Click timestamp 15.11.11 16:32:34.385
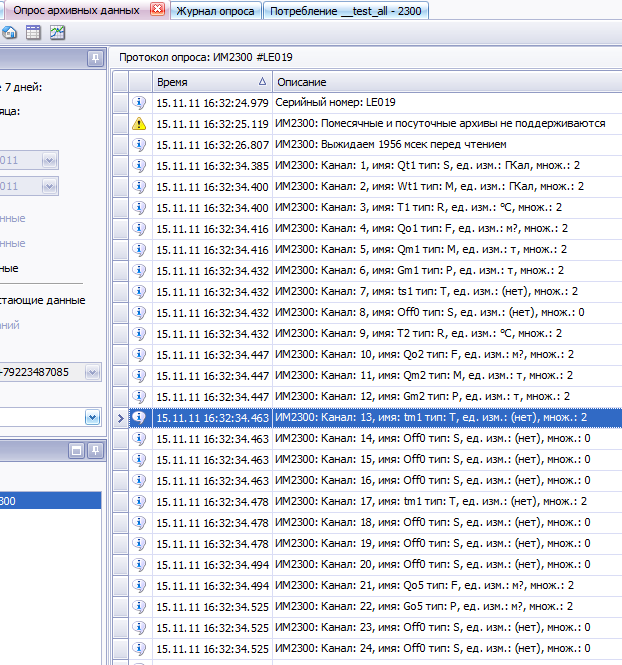Screen dimensions: 622x665 tap(212, 166)
